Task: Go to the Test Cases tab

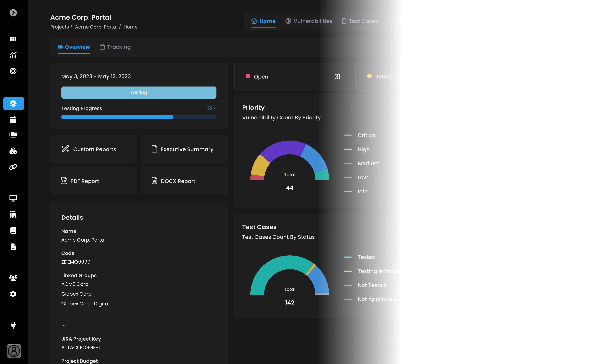Action: (x=360, y=21)
